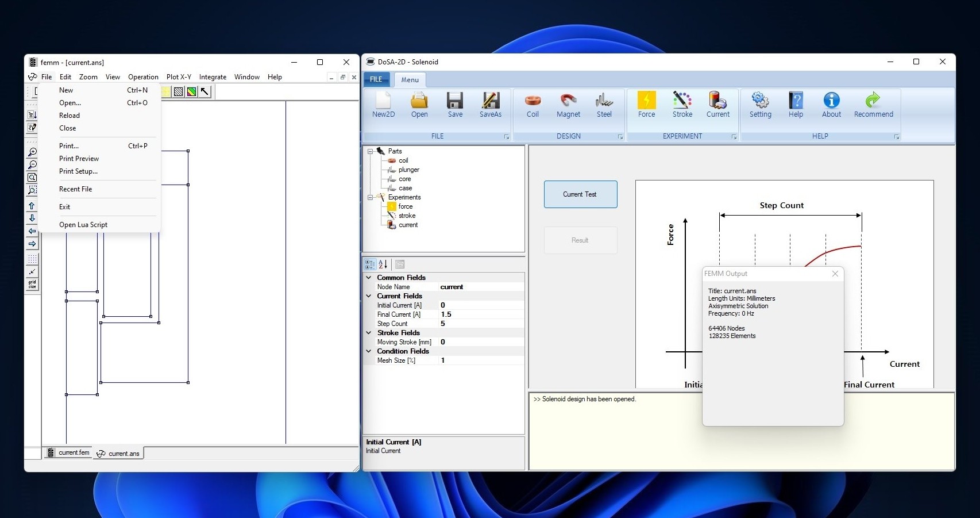Click femm density plot colored icon
This screenshot has height=518, width=980.
click(x=192, y=91)
